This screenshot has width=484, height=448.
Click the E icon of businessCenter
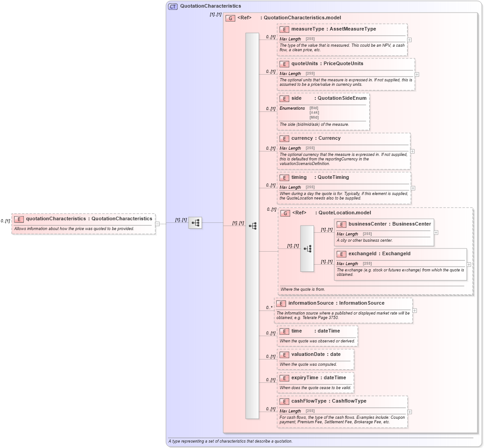click(x=341, y=225)
